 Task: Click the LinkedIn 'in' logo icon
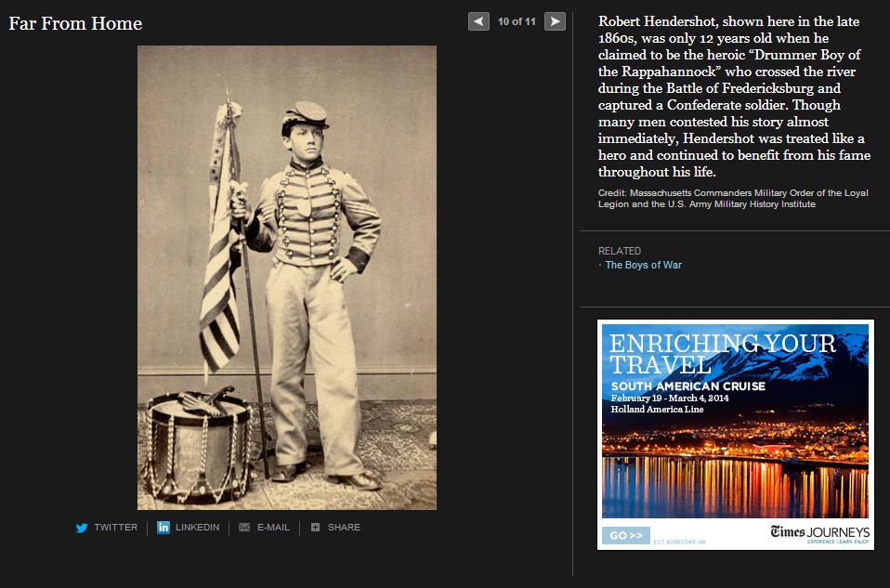pos(164,528)
